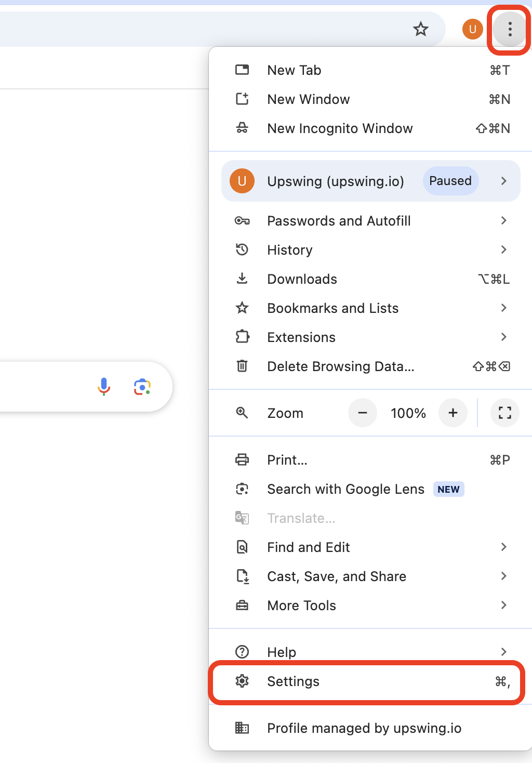Screen dimensions: 532x763
Task: Click the NEW badge next to Google Lens
Action: point(448,489)
